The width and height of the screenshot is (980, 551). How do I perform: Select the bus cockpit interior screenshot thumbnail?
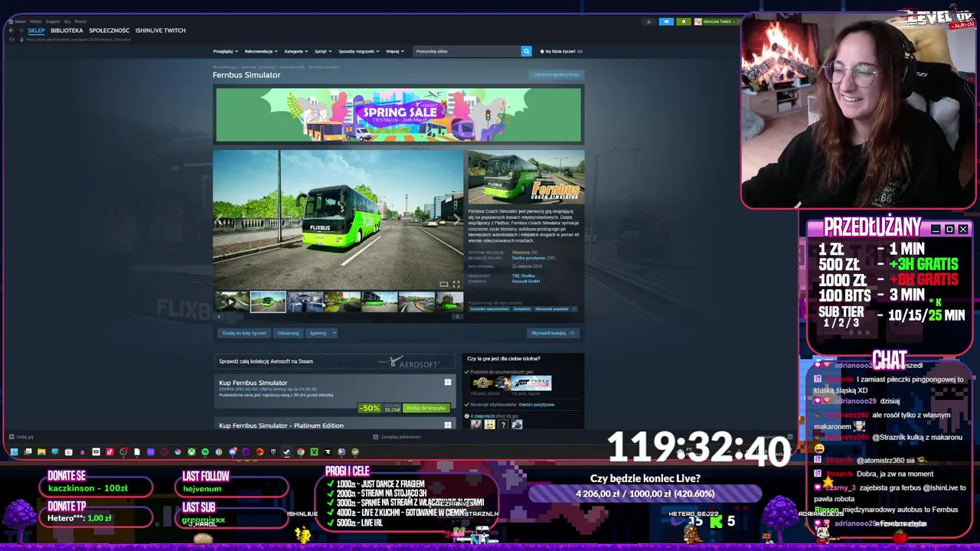click(305, 302)
